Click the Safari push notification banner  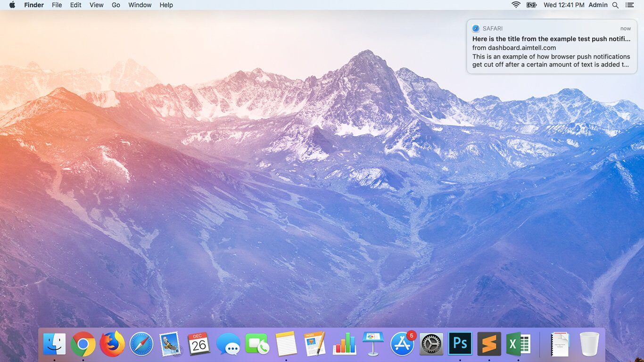coord(552,47)
